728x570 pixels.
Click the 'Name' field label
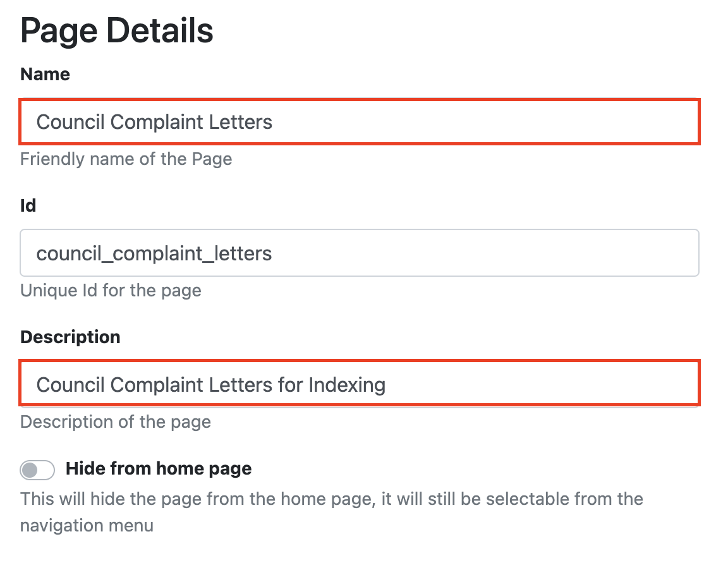tap(45, 74)
